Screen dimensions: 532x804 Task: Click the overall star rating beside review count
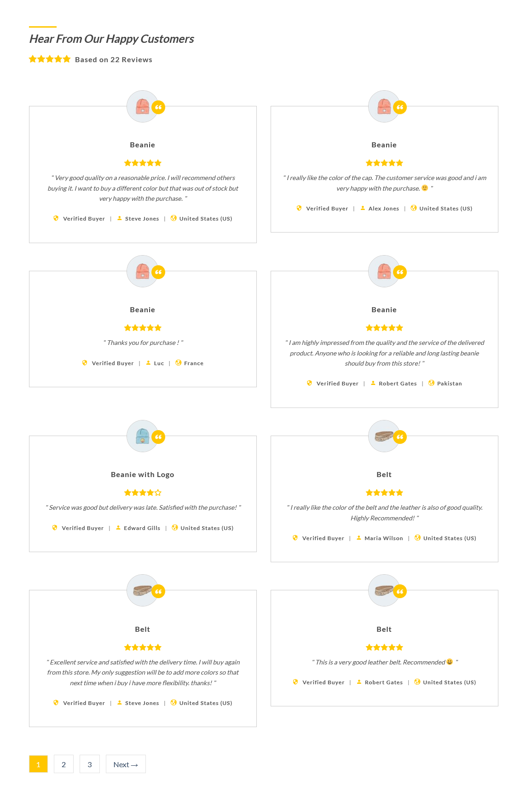[50, 59]
